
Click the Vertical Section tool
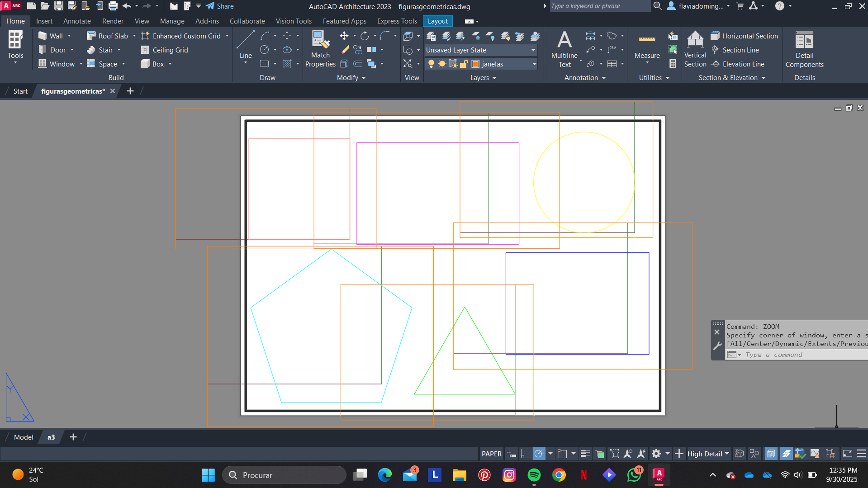pos(695,49)
